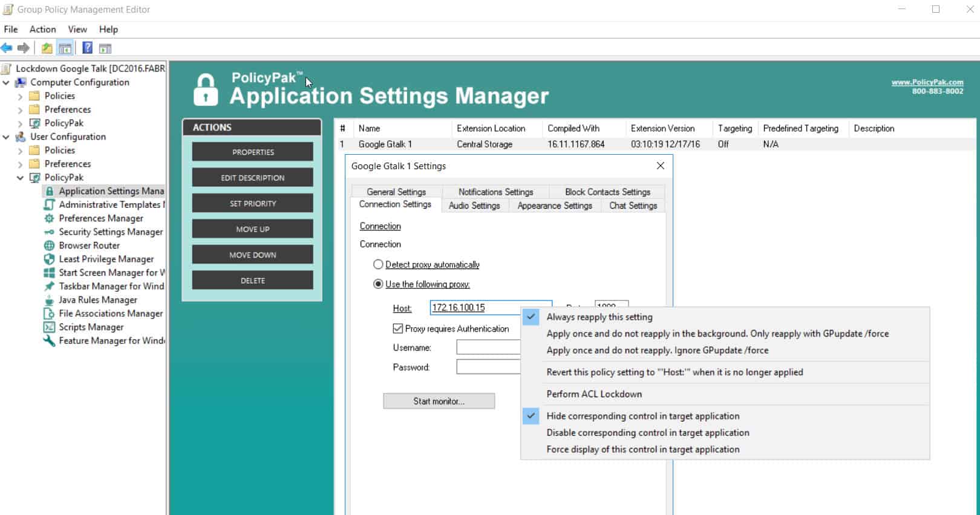This screenshot has width=980, height=515.
Task: Click the Up one level folder icon
Action: click(47, 48)
